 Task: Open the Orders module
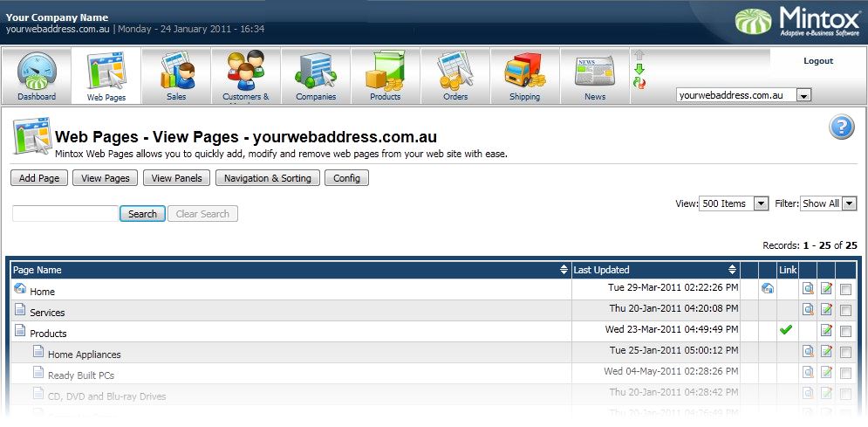(x=455, y=77)
